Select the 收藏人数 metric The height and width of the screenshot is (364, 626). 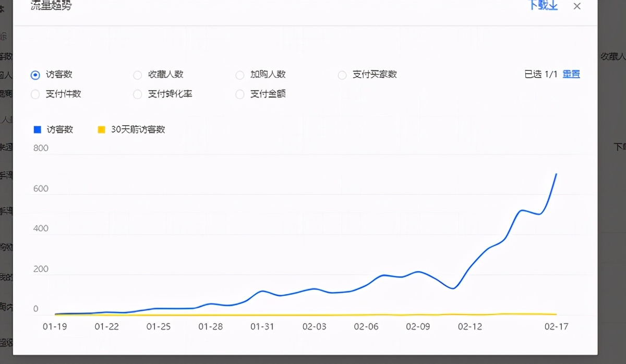click(137, 75)
